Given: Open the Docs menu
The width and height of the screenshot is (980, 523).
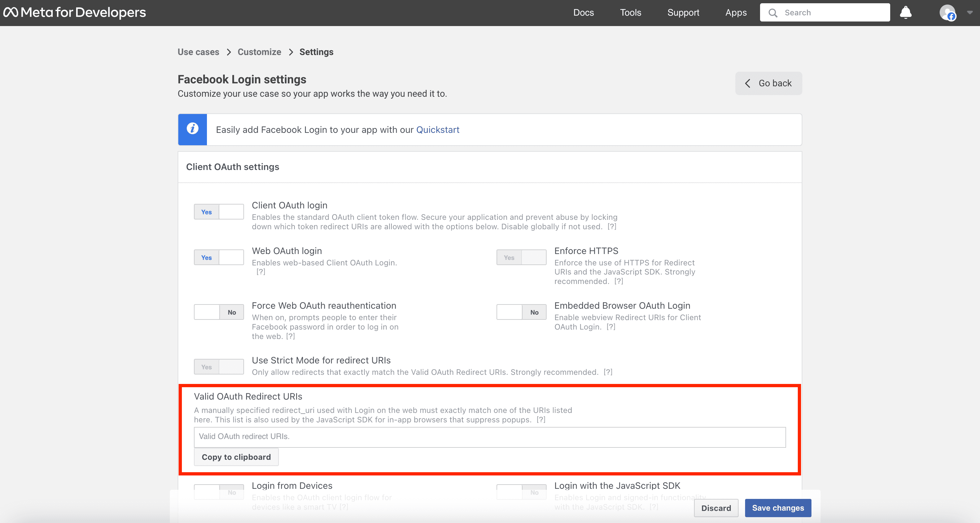Looking at the screenshot, I should click(x=583, y=13).
